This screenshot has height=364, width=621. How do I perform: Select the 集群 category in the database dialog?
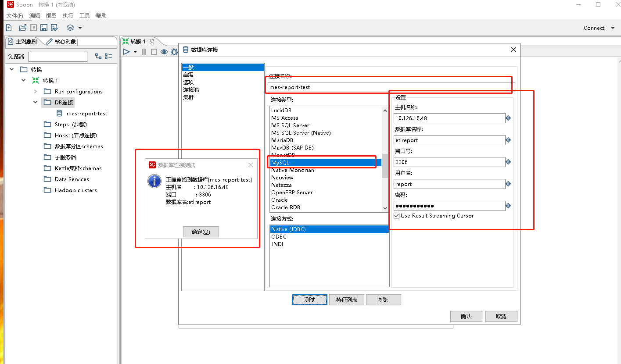188,97
